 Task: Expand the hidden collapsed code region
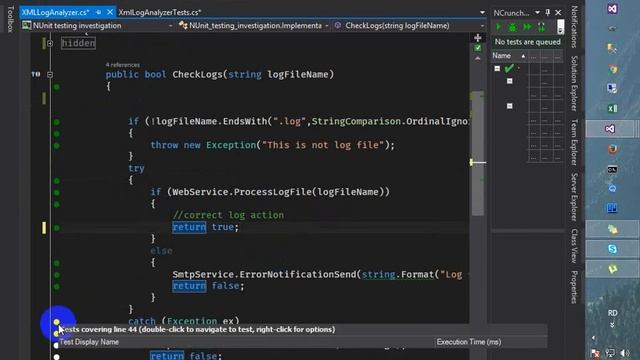50,43
